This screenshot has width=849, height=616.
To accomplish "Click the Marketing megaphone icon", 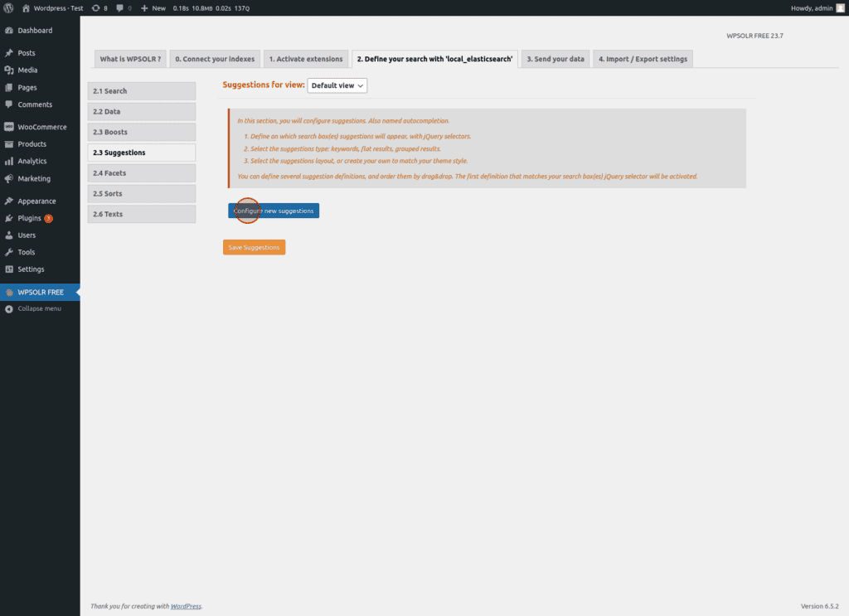I will pos(8,178).
